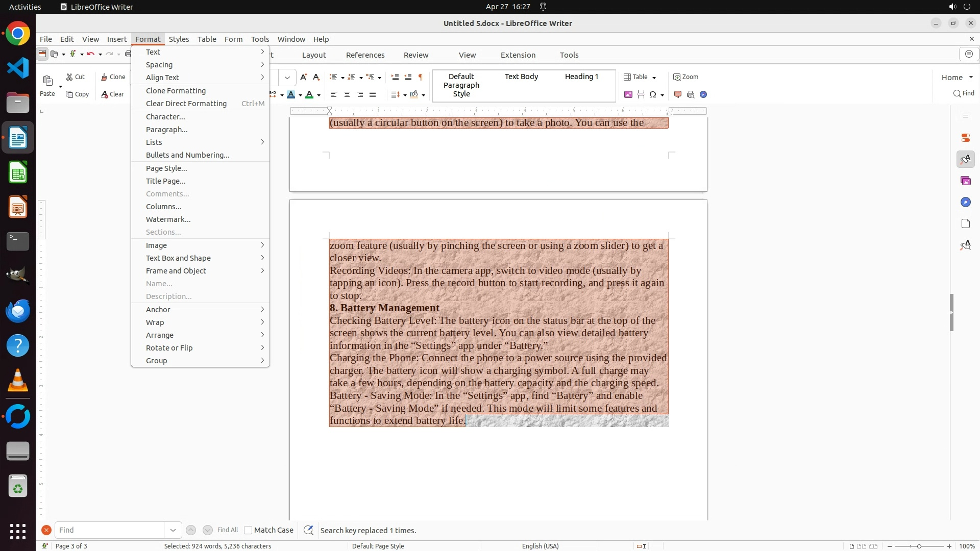This screenshot has height=551, width=980.
Task: Open the Find field history dropdown
Action: point(173,530)
